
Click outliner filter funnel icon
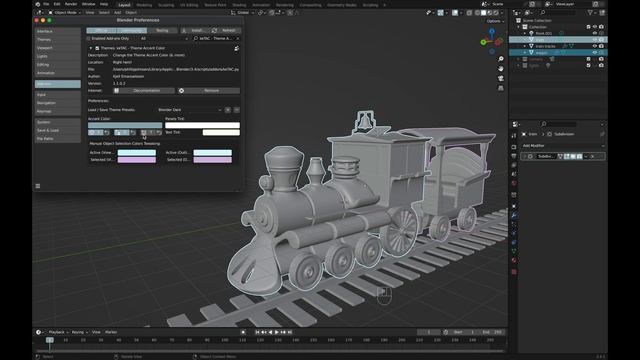click(590, 13)
